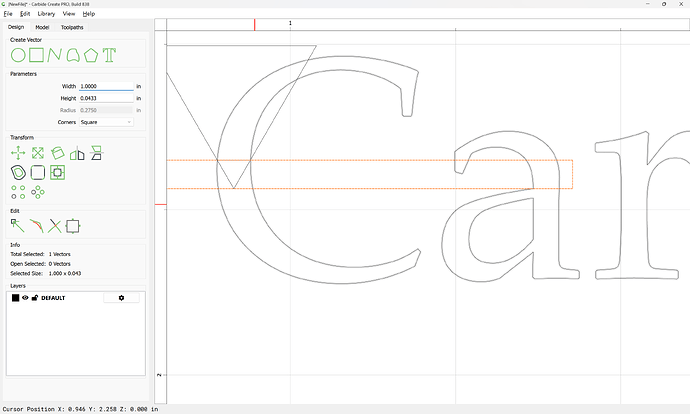The height and width of the screenshot is (414, 690).
Task: Open DEFAULT layer settings gear button
Action: pos(121,298)
